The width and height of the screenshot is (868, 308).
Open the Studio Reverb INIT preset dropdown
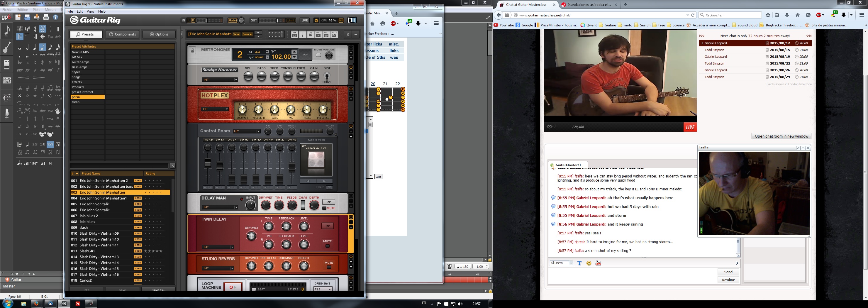click(218, 268)
